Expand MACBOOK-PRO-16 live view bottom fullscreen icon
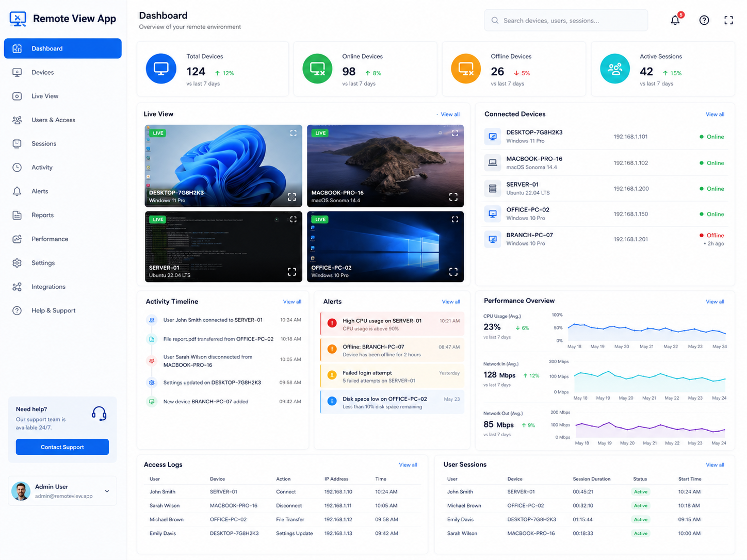Image resolution: width=747 pixels, height=560 pixels. point(453,197)
